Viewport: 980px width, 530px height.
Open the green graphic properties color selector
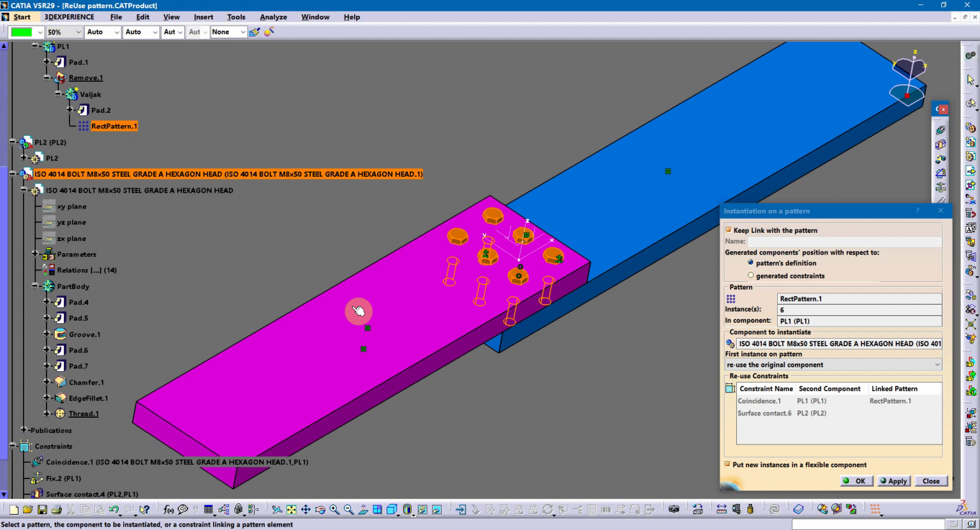(21, 32)
